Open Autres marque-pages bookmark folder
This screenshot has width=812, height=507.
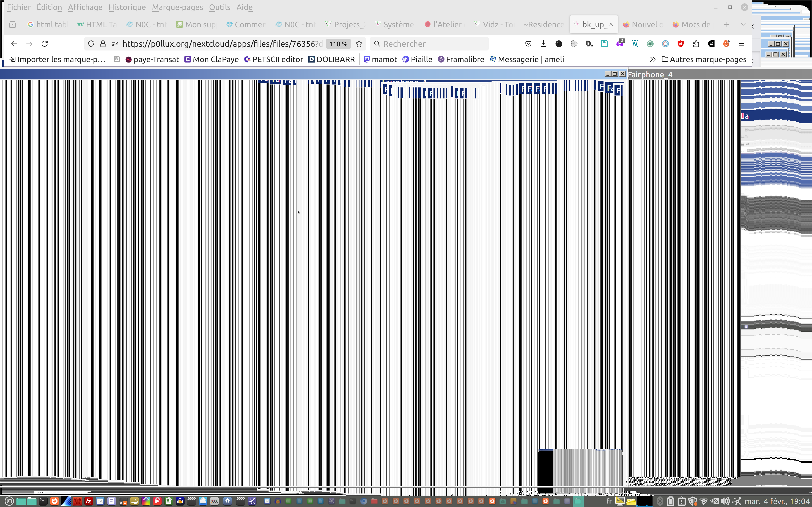point(704,59)
